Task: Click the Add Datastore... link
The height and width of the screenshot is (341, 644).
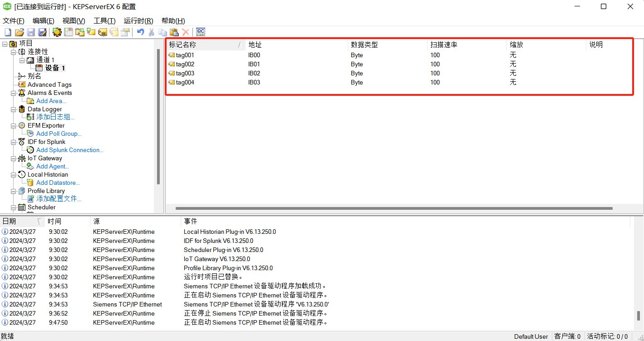Action: 58,183
